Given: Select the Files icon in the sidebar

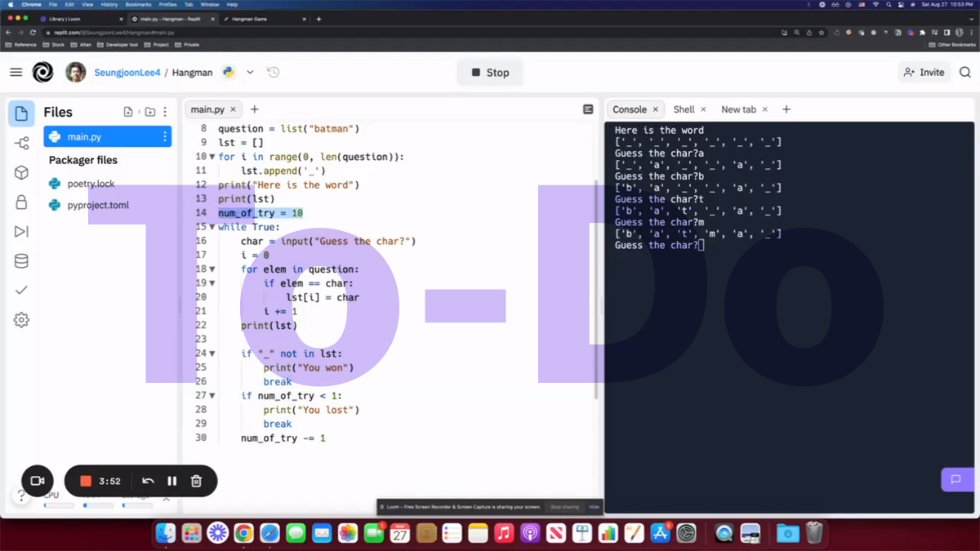Looking at the screenshot, I should [x=22, y=113].
